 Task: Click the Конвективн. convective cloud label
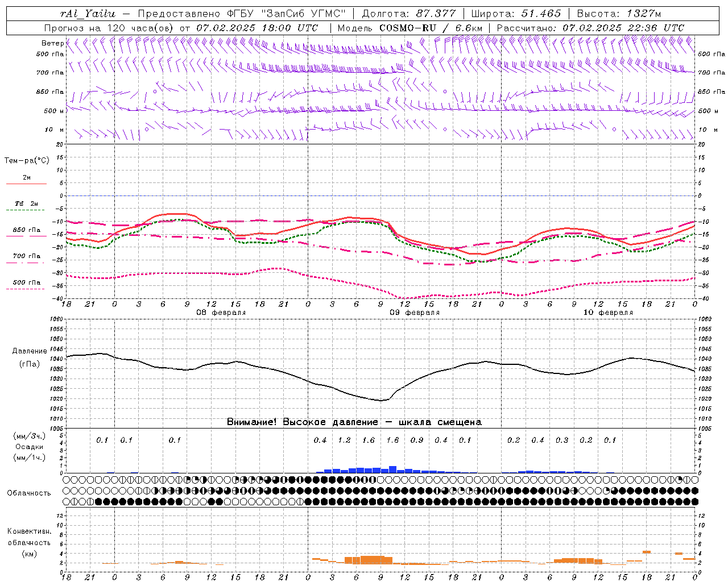click(29, 531)
